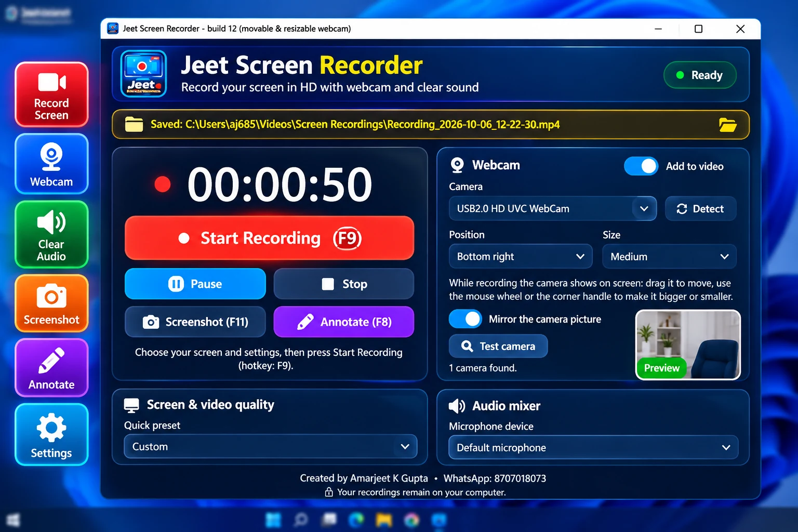Stop the recording
The width and height of the screenshot is (798, 532).
pyautogui.click(x=344, y=284)
